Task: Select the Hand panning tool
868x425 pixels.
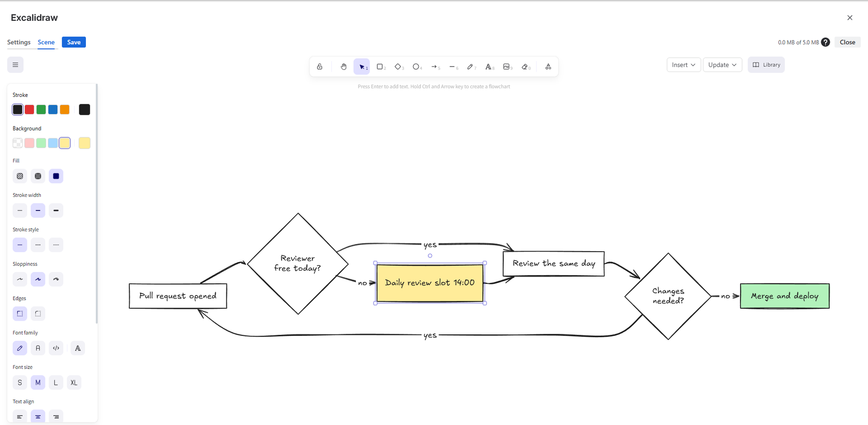Action: pos(343,67)
